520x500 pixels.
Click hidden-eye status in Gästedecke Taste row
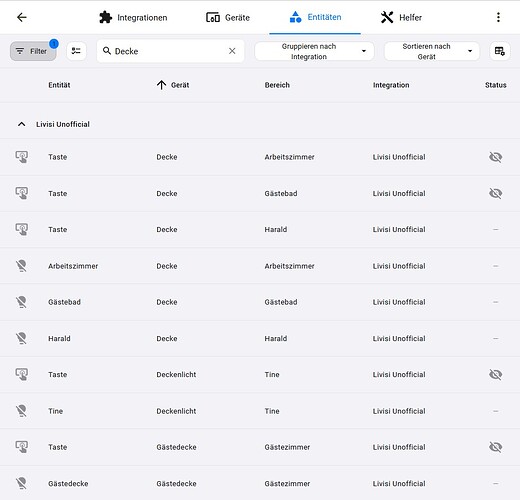click(x=496, y=447)
